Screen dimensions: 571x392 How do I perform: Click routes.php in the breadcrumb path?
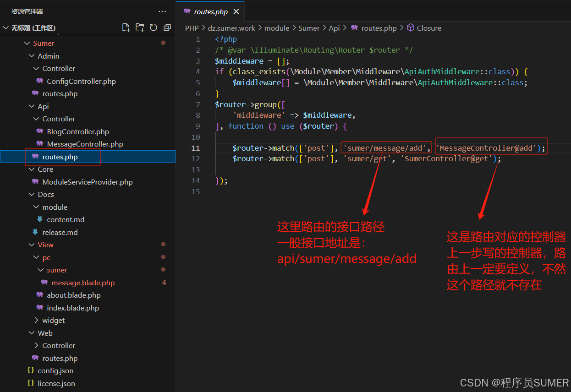[x=379, y=28]
